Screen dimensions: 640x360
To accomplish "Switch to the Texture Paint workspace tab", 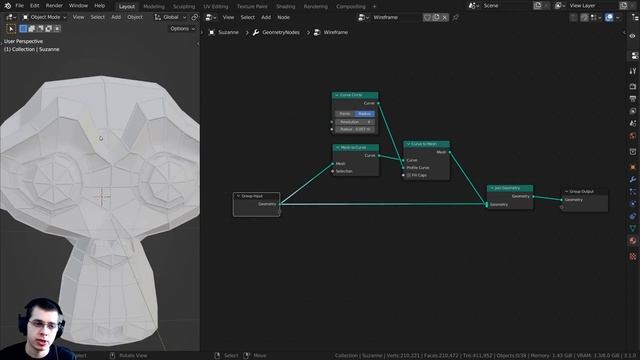I will tap(252, 7).
